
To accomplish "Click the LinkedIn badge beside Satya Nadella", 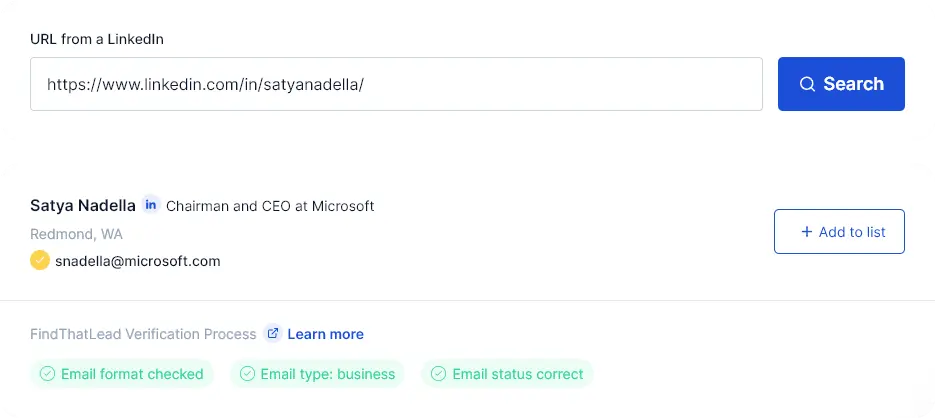I will [x=151, y=205].
